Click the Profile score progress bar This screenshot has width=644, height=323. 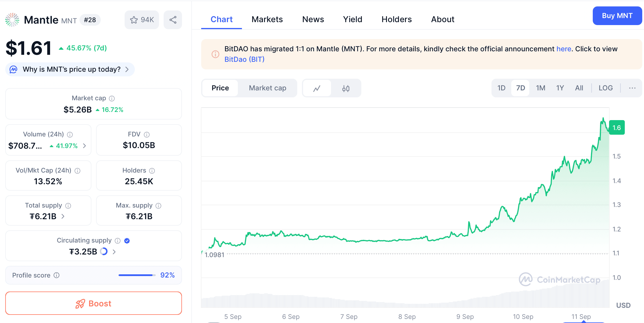click(137, 275)
